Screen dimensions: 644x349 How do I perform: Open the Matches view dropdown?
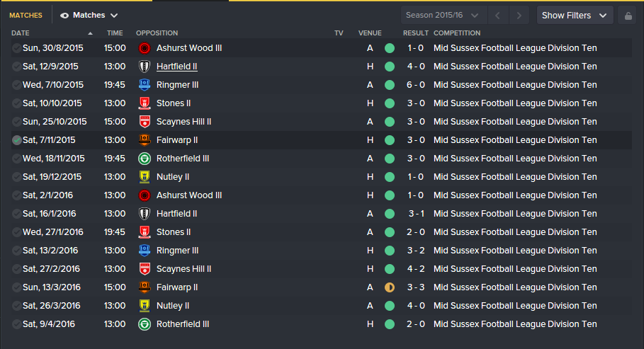click(x=89, y=15)
